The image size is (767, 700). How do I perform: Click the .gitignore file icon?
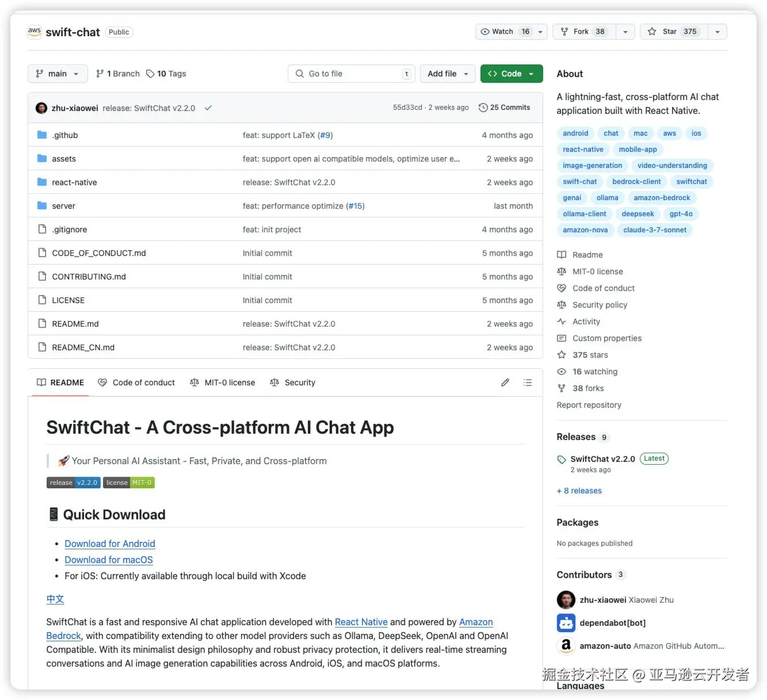coord(42,229)
